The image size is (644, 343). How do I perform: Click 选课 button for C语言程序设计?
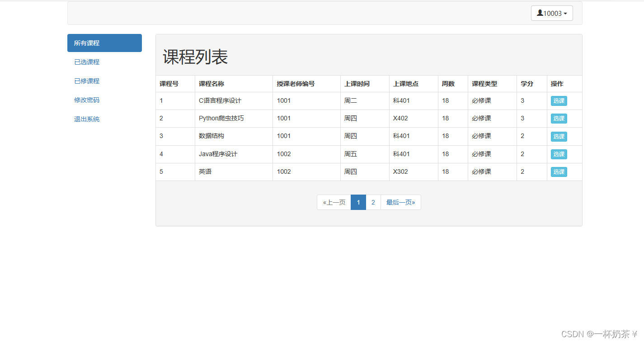[x=559, y=101]
